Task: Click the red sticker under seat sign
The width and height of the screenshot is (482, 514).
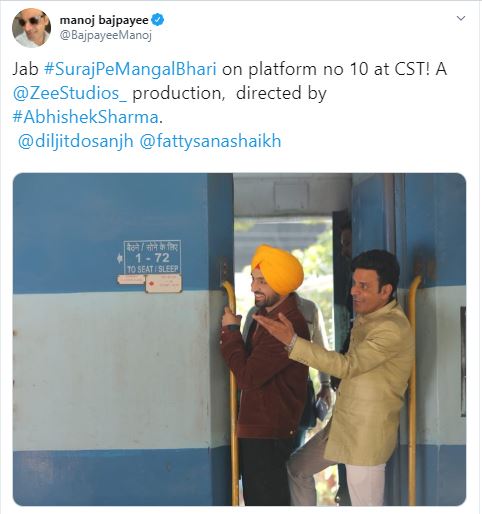Action: (x=163, y=284)
